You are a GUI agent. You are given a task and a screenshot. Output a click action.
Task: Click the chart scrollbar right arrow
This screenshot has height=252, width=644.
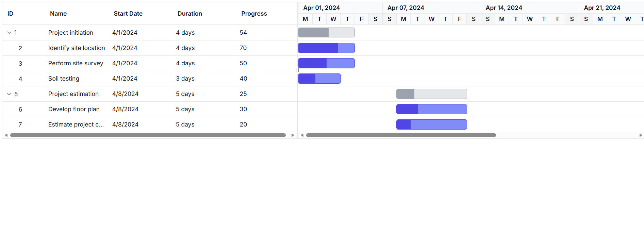(641, 135)
